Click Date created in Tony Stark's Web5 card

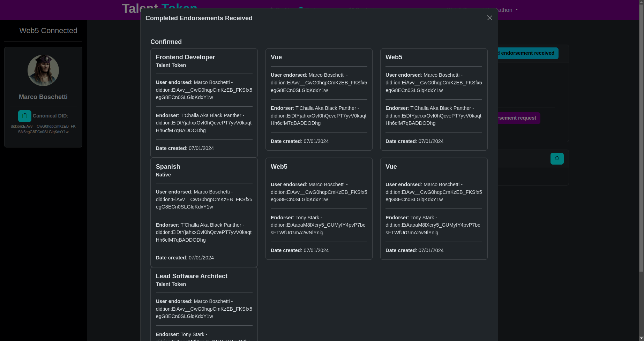pos(300,250)
